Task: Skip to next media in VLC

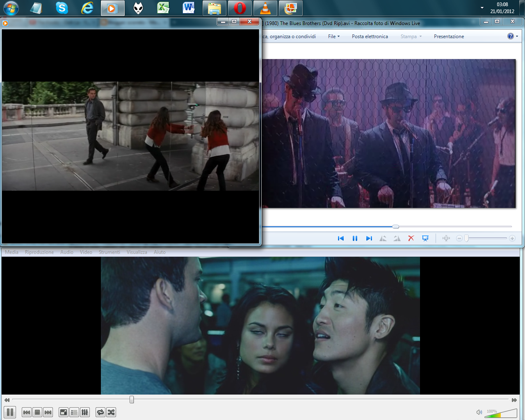Action: point(48,412)
